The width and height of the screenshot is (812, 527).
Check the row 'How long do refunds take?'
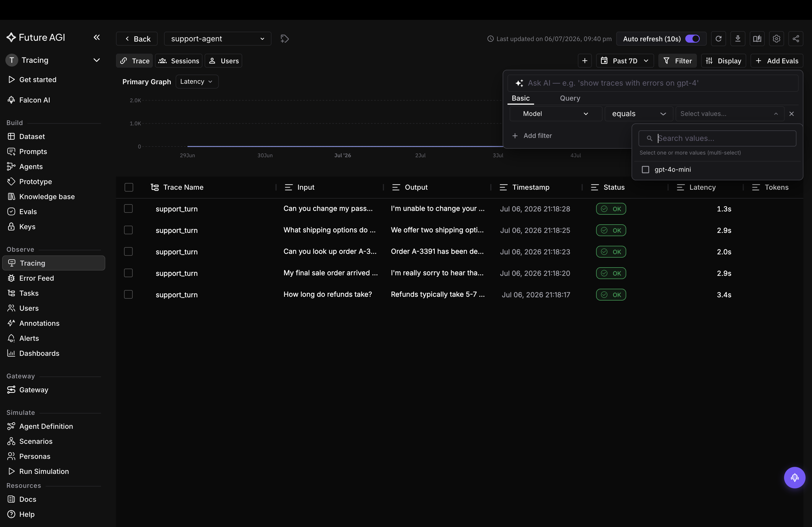pos(128,294)
